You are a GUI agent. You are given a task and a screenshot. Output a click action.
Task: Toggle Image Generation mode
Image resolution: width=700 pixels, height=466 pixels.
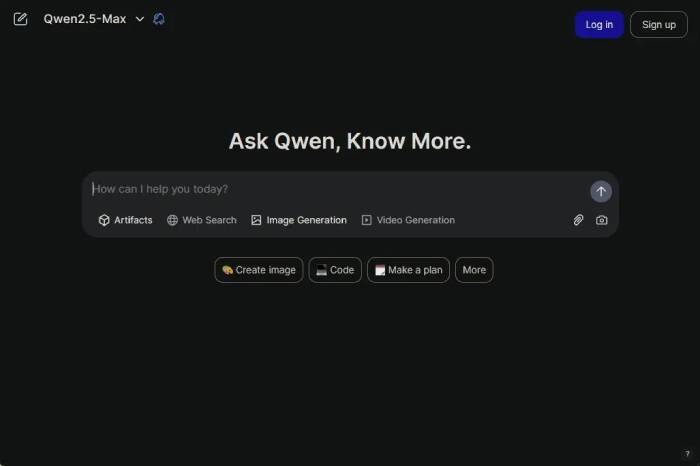pyautogui.click(x=299, y=220)
